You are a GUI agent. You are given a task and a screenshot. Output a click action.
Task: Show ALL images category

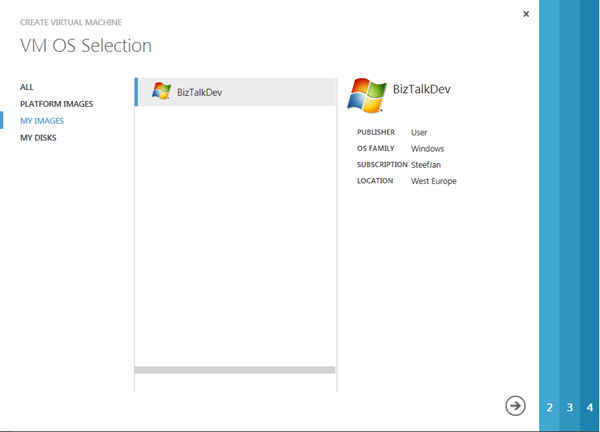pos(27,87)
